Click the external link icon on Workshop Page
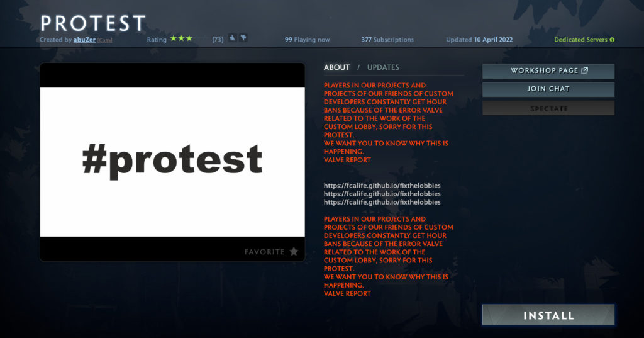This screenshot has width=644, height=338. click(x=584, y=70)
